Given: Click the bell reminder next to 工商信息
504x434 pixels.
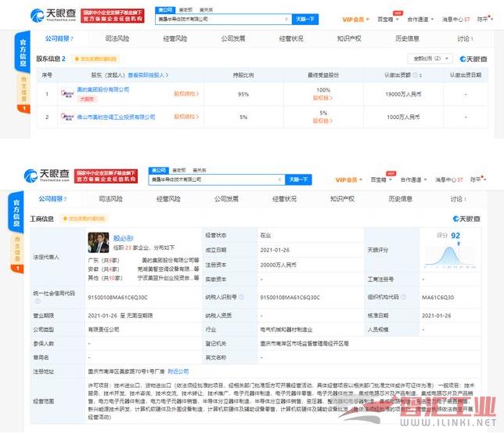Looking at the screenshot, I should tap(85, 219).
